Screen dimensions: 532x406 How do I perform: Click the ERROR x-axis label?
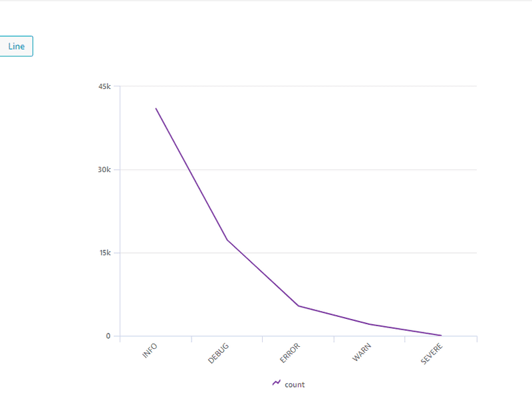tap(291, 352)
